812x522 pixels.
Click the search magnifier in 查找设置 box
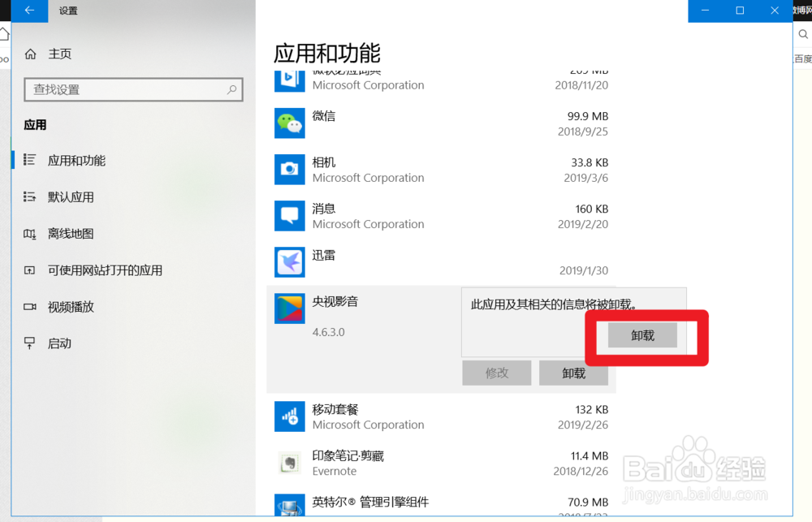231,89
